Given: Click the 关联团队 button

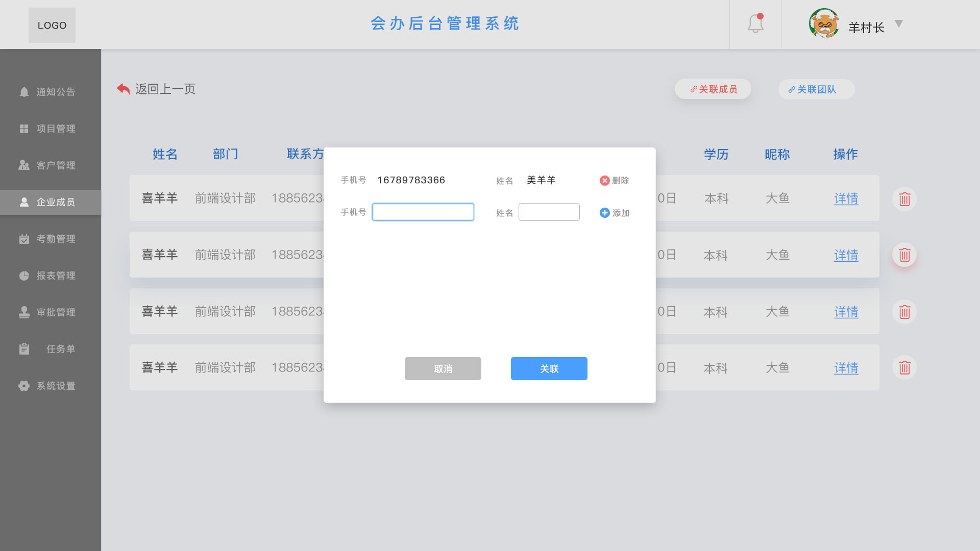Looking at the screenshot, I should pyautogui.click(x=816, y=89).
